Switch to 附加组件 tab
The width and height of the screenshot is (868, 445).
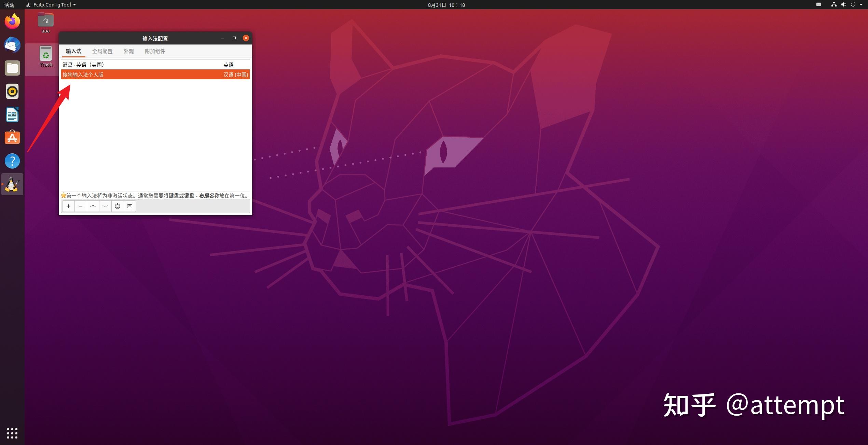click(154, 52)
